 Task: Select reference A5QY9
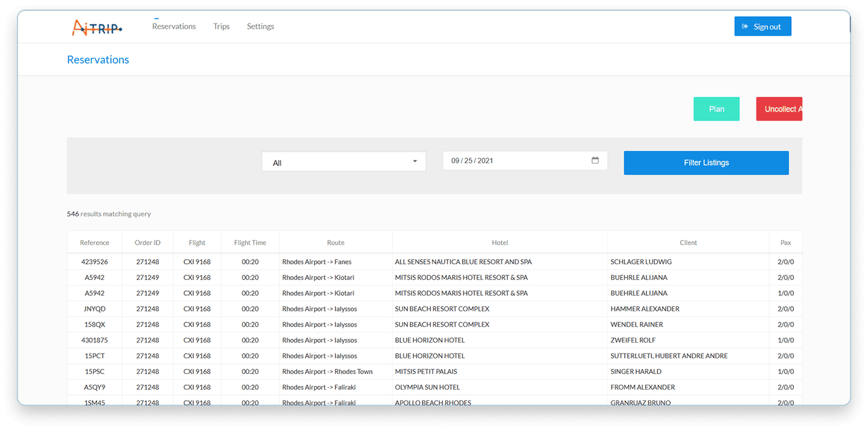(x=95, y=387)
